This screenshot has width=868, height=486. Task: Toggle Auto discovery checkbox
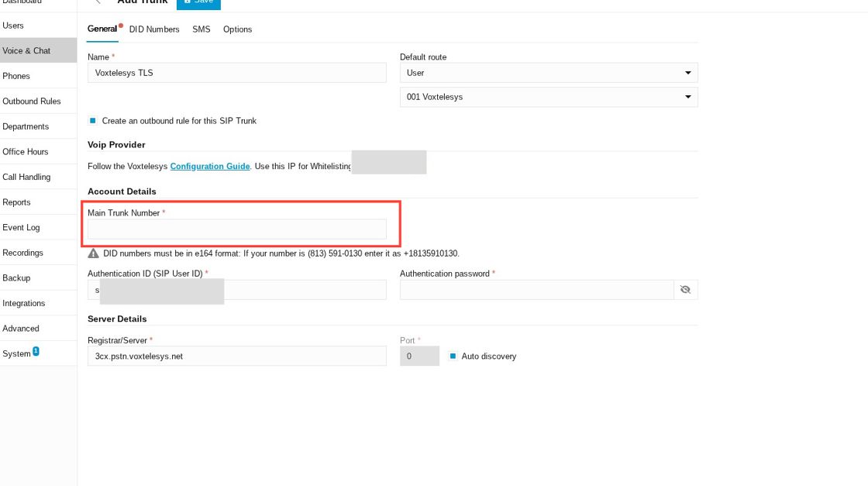pos(453,356)
